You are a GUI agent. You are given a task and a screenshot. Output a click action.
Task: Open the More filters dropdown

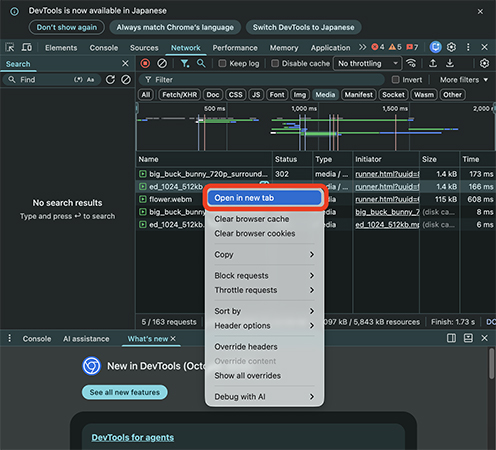coord(464,80)
